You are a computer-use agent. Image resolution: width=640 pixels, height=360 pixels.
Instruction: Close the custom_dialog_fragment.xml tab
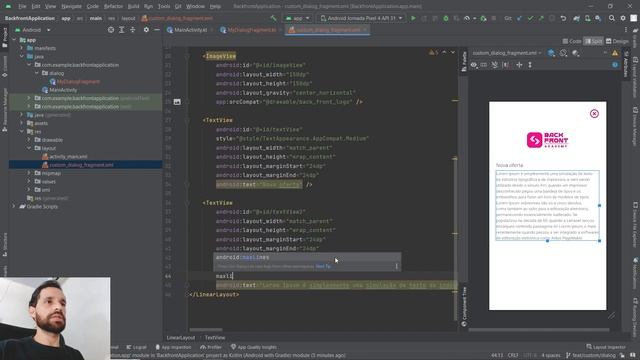(365, 30)
